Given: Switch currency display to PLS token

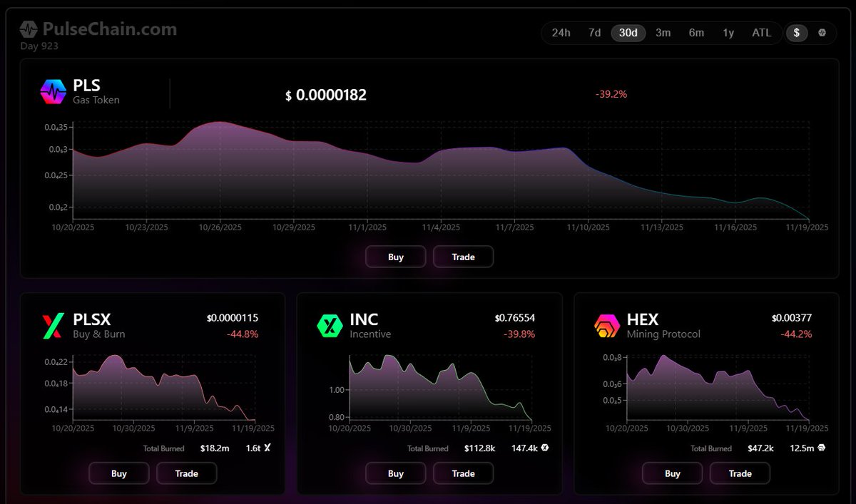Looking at the screenshot, I should [822, 33].
